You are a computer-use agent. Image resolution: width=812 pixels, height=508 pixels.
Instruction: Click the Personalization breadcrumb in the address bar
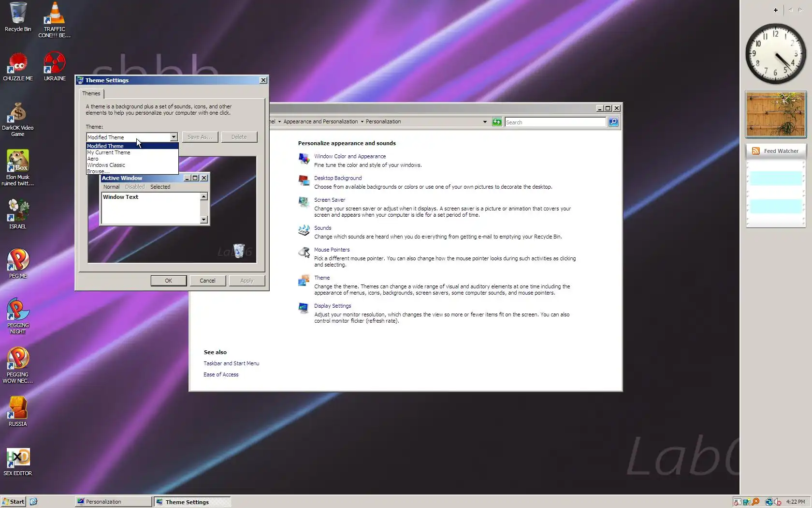(383, 122)
